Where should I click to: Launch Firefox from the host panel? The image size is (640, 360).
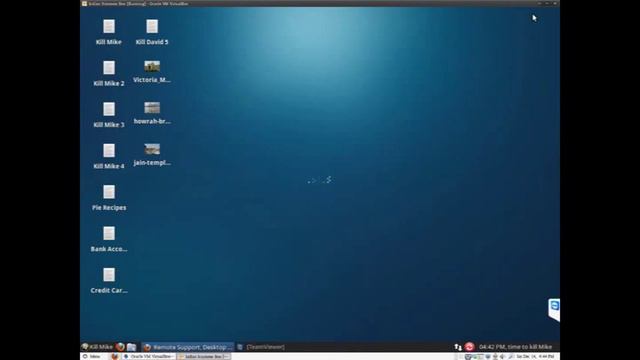(115, 356)
